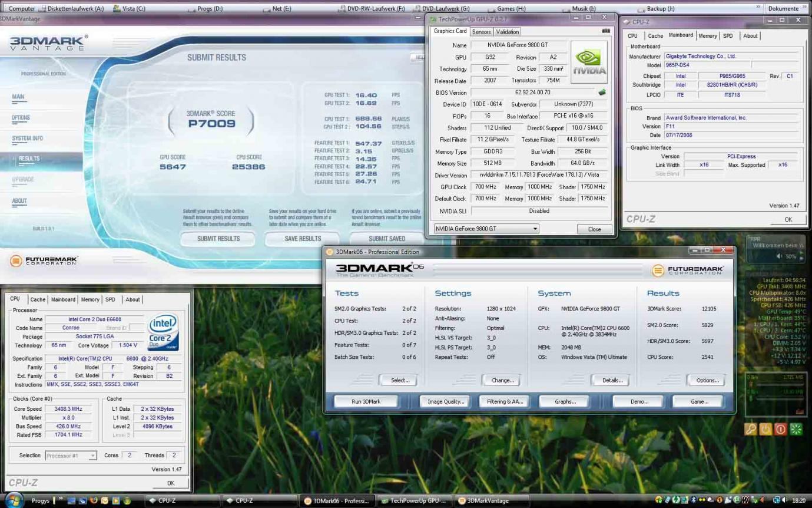Click the Core Speed value 3408.3 MHz
This screenshot has width=812, height=508.
[68, 408]
